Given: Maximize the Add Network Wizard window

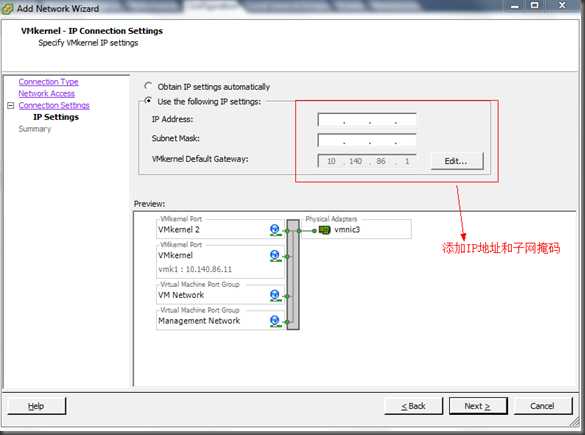Looking at the screenshot, I should click(535, 6).
